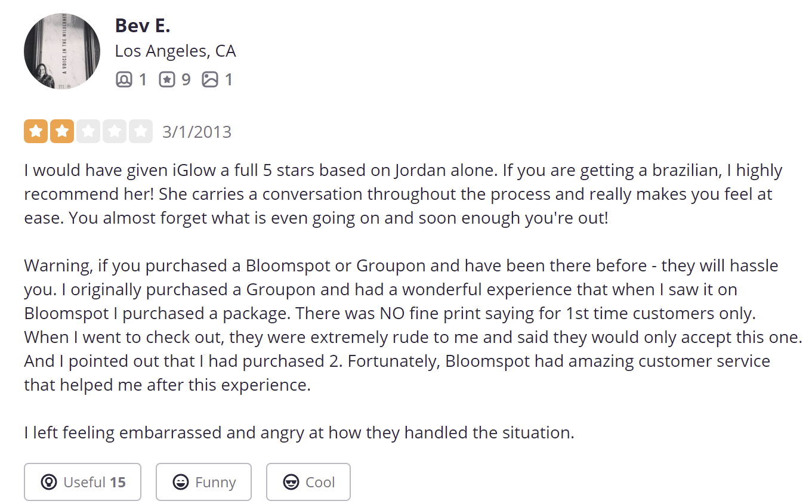Click the lightbulb icon in Useful button

tap(49, 482)
